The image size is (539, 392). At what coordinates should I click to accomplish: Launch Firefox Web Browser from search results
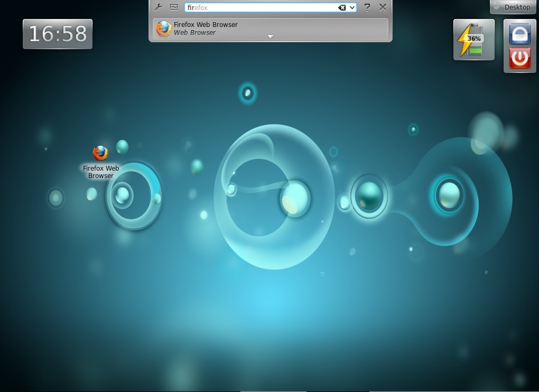coord(271,29)
